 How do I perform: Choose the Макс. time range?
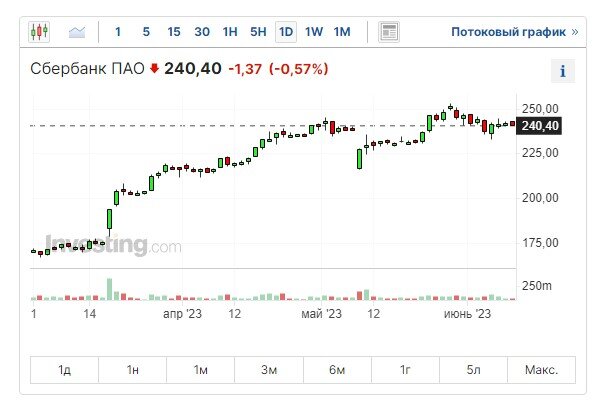click(542, 370)
